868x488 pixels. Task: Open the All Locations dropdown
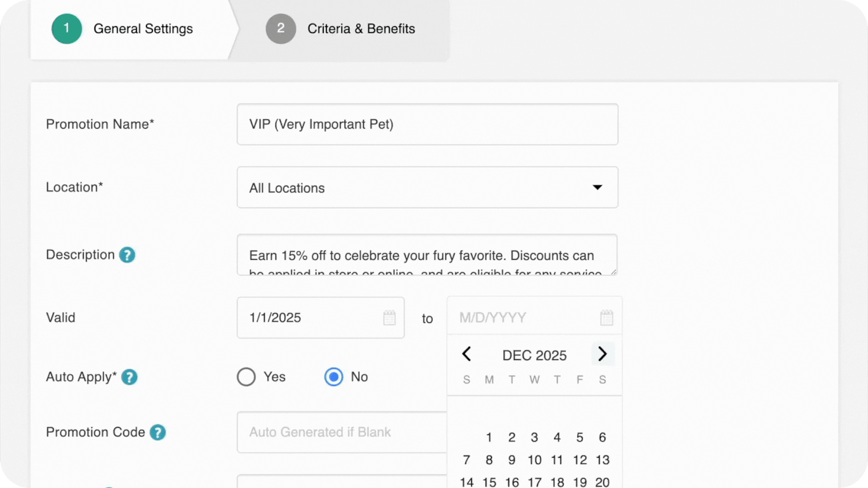pyautogui.click(x=427, y=188)
